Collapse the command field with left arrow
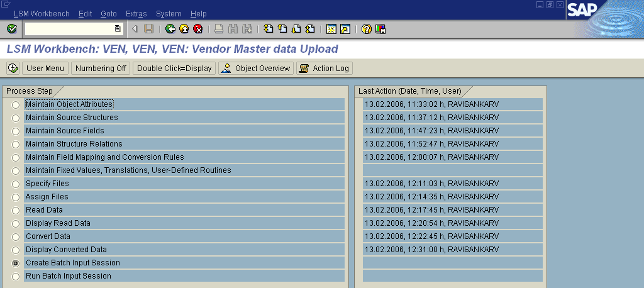Screen dimensions: 644x288 pos(135,29)
